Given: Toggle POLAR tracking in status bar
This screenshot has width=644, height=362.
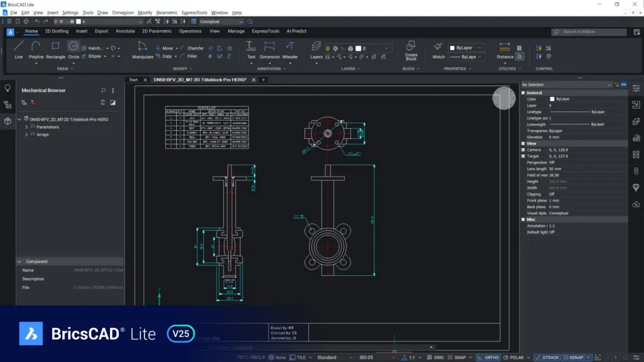Looking at the screenshot, I should pyautogui.click(x=513, y=358).
